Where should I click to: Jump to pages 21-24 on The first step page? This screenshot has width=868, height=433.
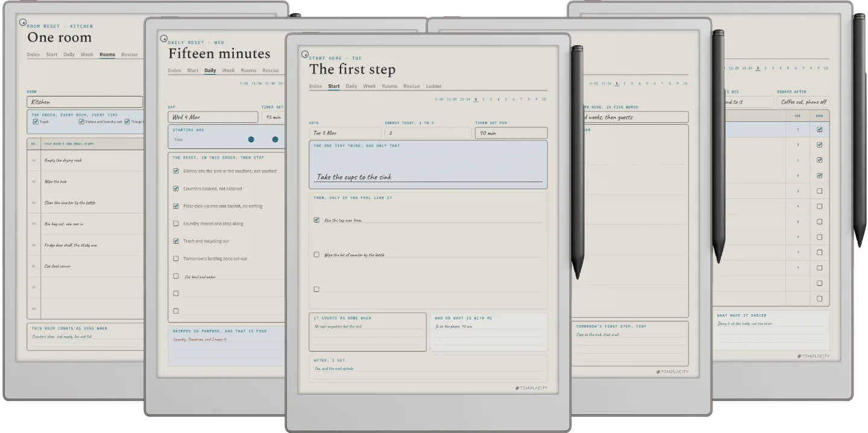tap(465, 99)
